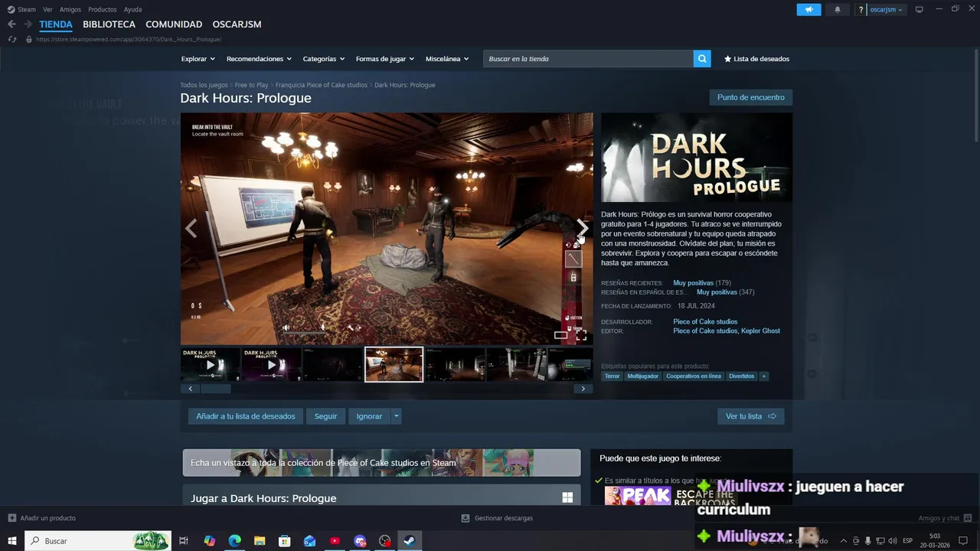Screen dimensions: 980x551
Task: Open the Free to Play breadcrumb
Action: [251, 85]
